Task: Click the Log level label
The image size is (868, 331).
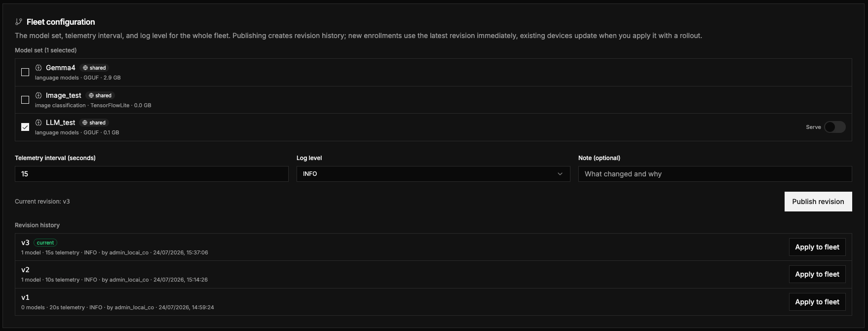Action: pyautogui.click(x=309, y=158)
